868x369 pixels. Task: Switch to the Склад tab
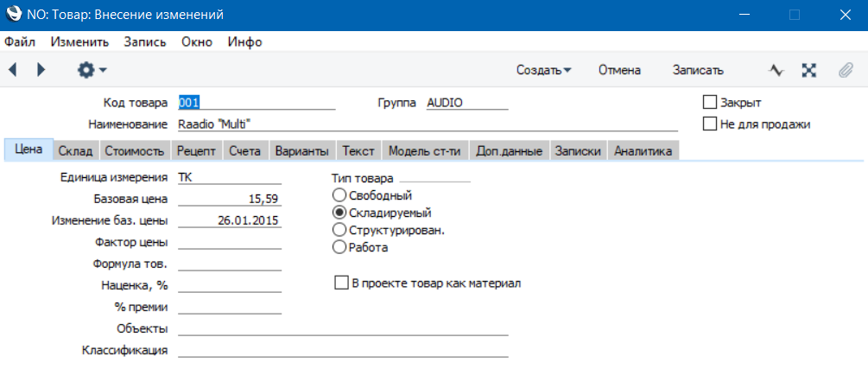pyautogui.click(x=76, y=151)
